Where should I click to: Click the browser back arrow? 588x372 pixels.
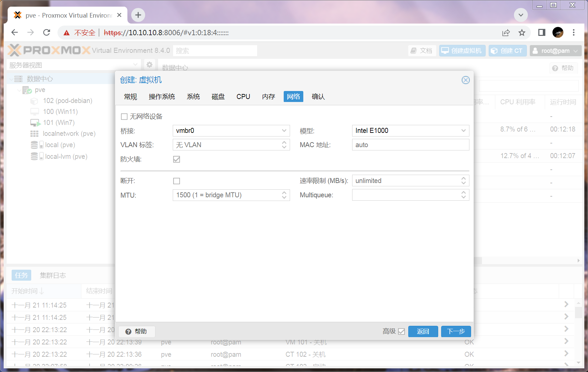(x=15, y=33)
